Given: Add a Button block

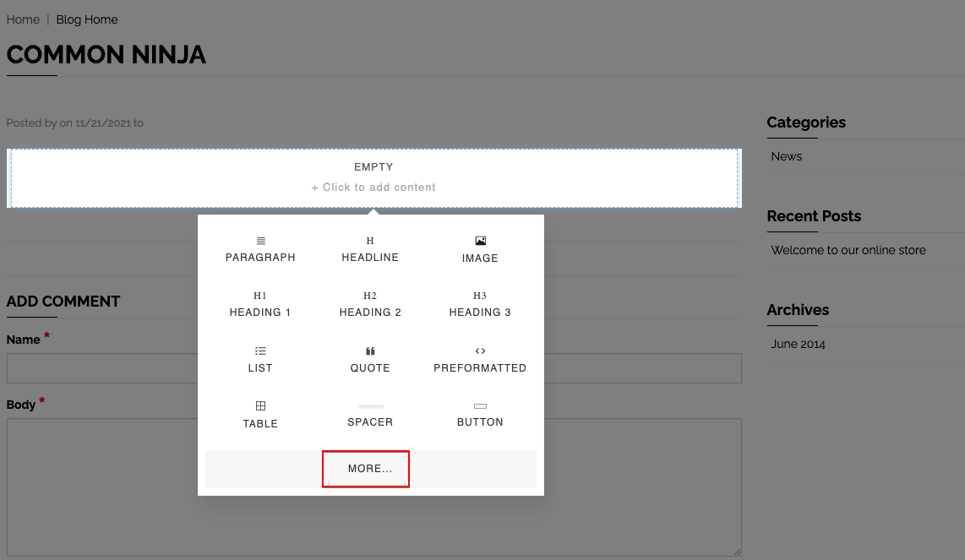Looking at the screenshot, I should tap(480, 415).
